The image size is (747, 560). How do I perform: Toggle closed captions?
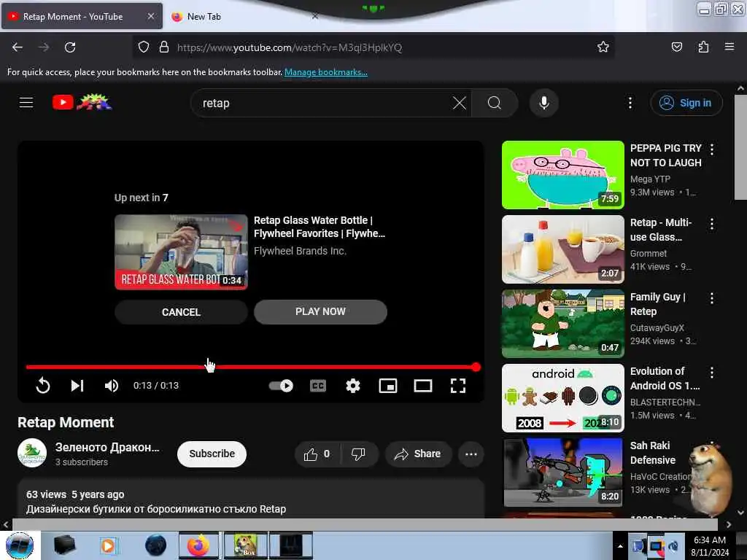pyautogui.click(x=318, y=385)
